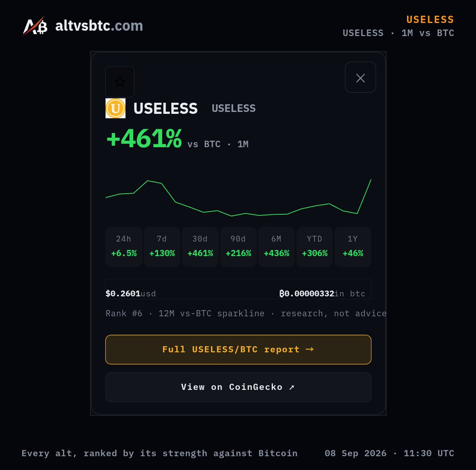Open the Full USELESS/BTC report
Screen dimensions: 476x470
pos(238,349)
